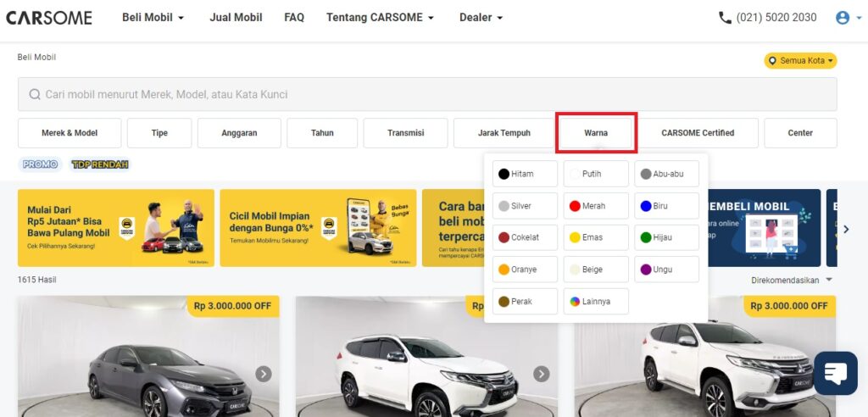This screenshot has width=868, height=417.
Task: Collapse the Warna filter
Action: 596,133
